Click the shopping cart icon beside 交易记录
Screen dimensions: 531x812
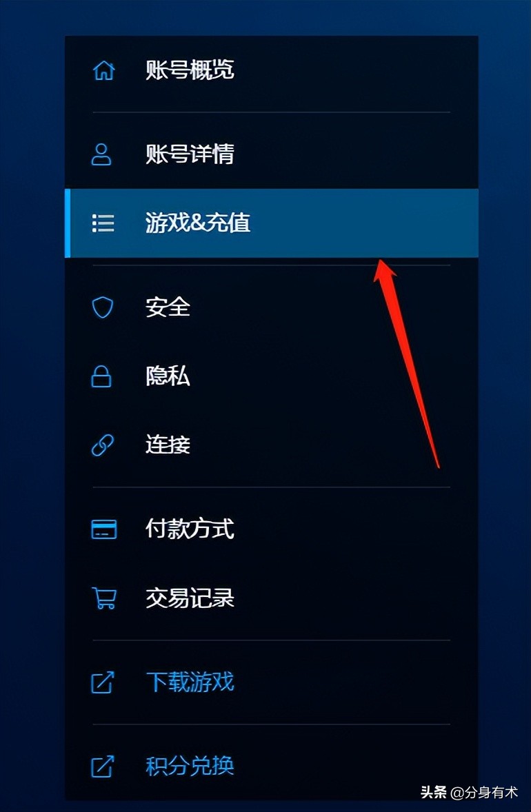[x=103, y=598]
